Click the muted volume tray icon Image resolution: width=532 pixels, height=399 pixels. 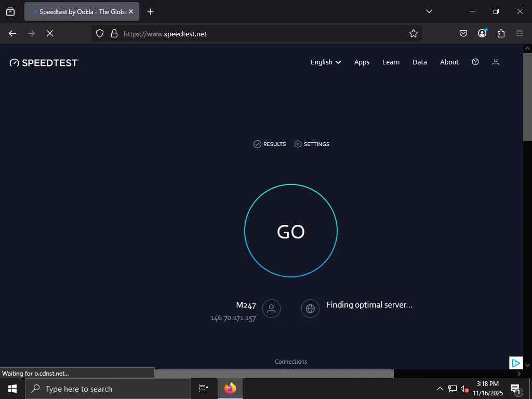(464, 389)
